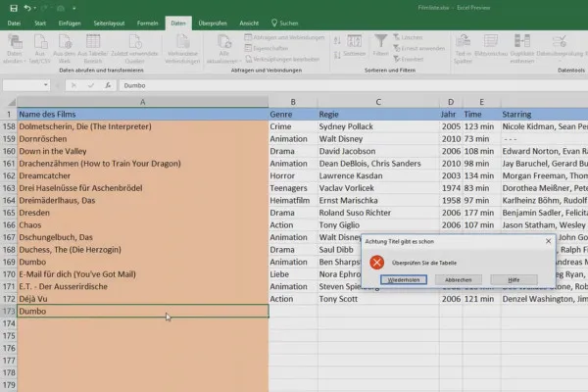The width and height of the screenshot is (588, 392).
Task: Click the cell Sydney Pollack
Action: tap(378, 126)
